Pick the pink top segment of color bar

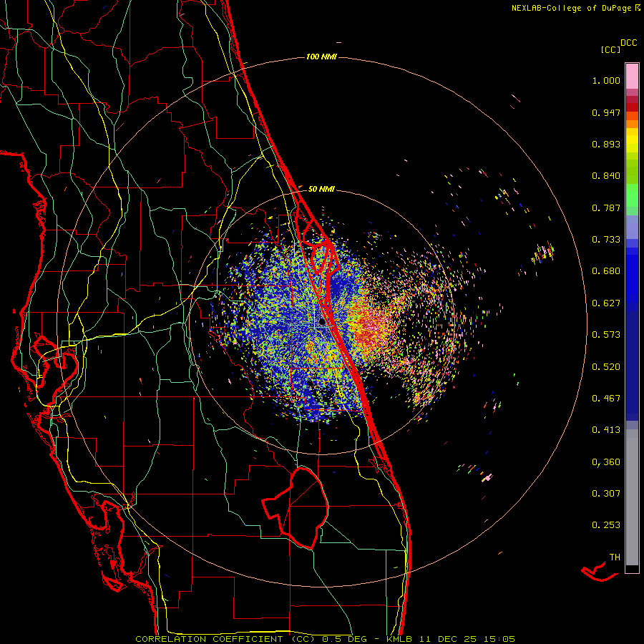coord(632,77)
